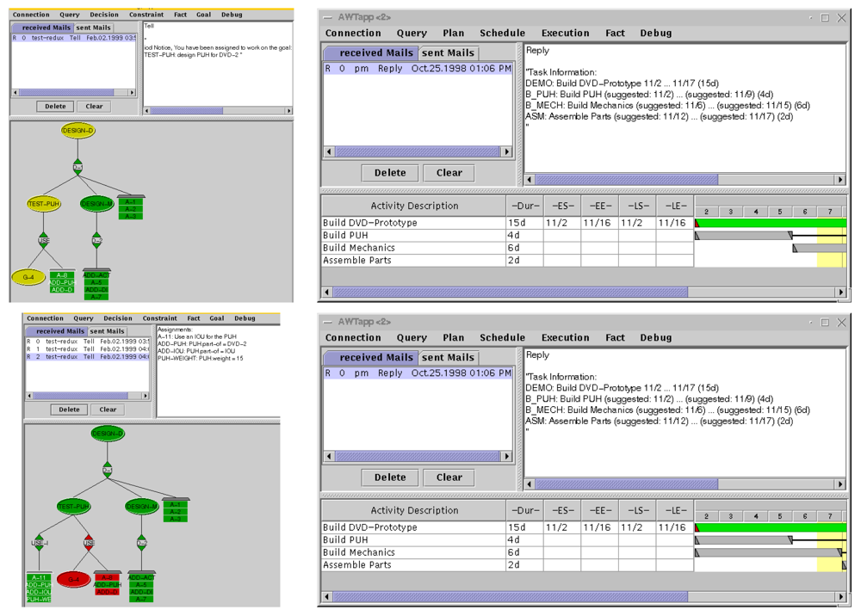Click the green A-11 assignment box
The width and height of the screenshot is (861, 616).
click(39, 578)
